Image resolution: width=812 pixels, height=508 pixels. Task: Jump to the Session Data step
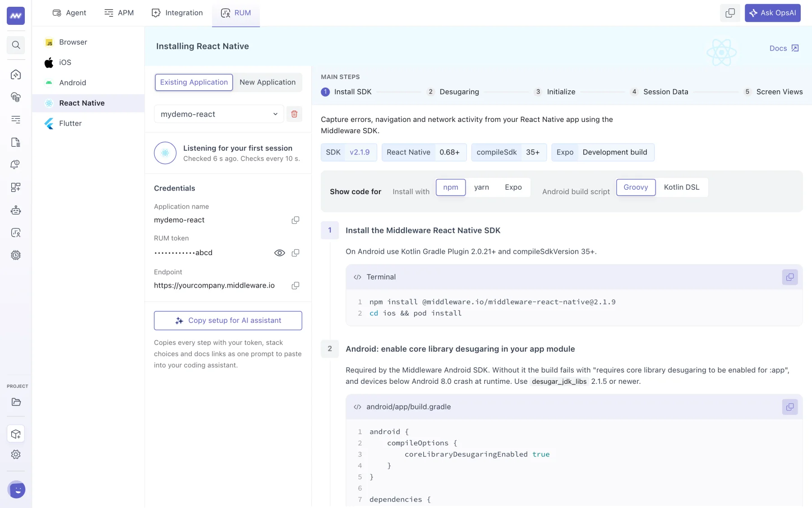(659, 92)
